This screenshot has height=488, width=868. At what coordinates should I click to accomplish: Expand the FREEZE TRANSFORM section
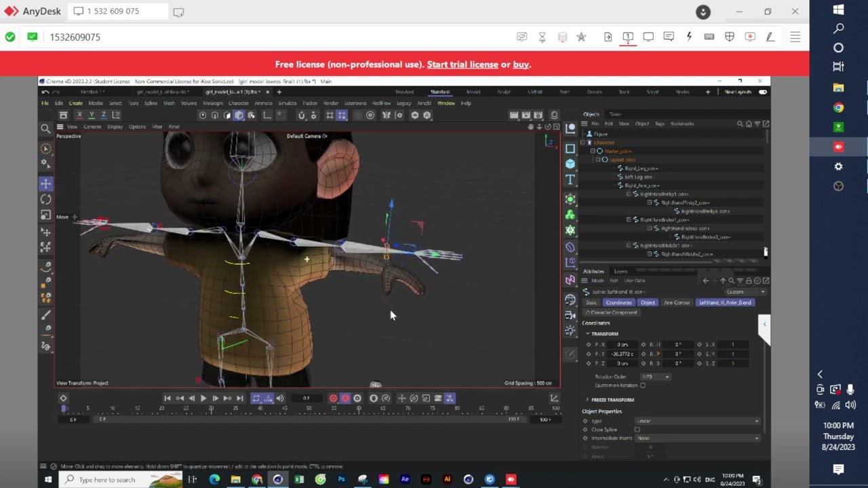[588, 400]
